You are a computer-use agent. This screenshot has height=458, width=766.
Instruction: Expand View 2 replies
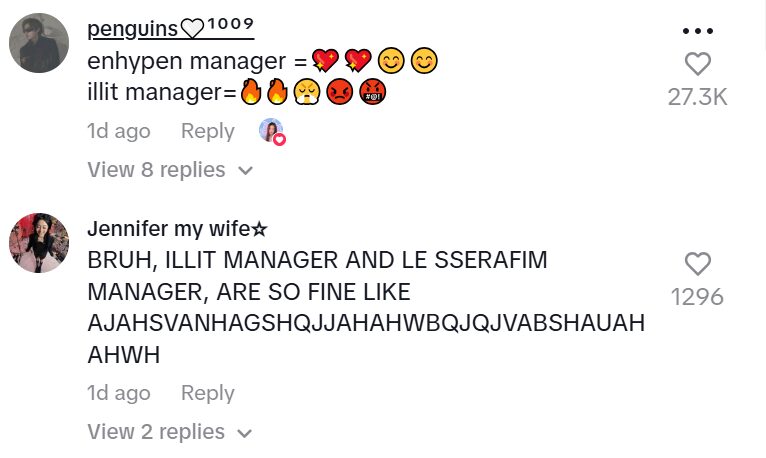click(156, 432)
